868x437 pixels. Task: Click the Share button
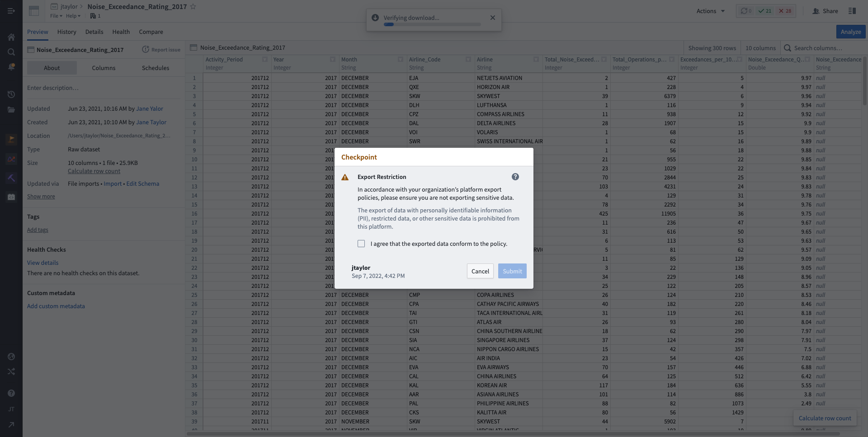pyautogui.click(x=825, y=11)
